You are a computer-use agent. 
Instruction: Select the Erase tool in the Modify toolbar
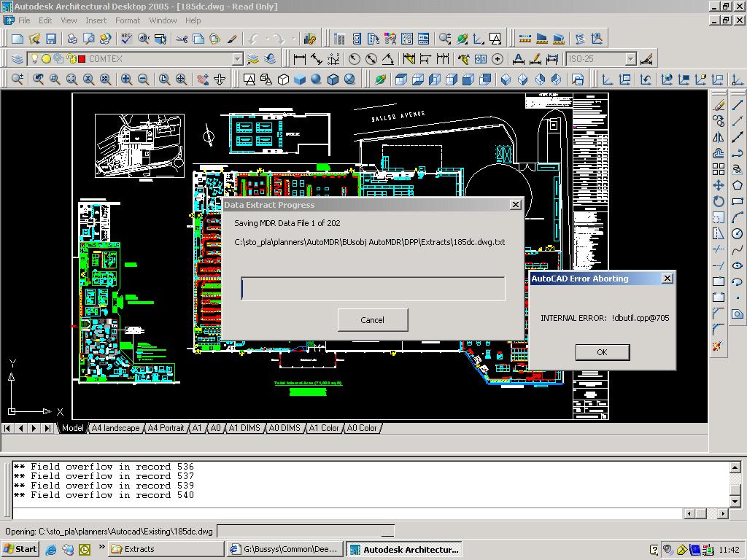pos(719,105)
